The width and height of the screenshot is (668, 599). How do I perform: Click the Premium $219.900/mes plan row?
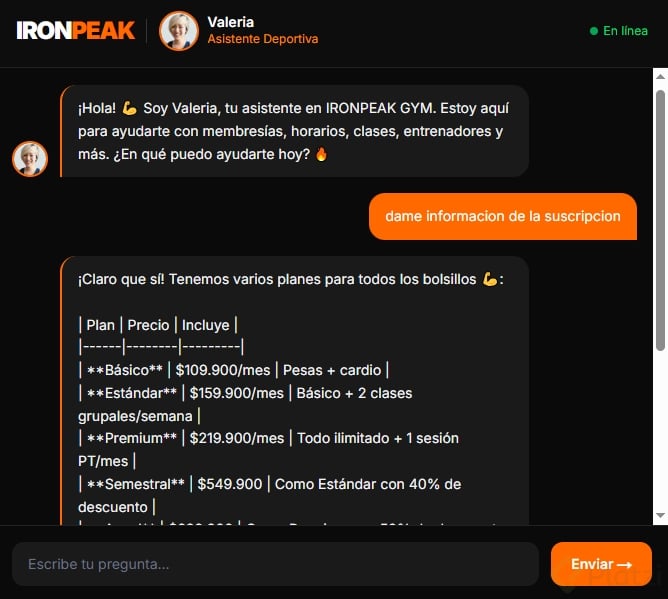click(x=268, y=449)
